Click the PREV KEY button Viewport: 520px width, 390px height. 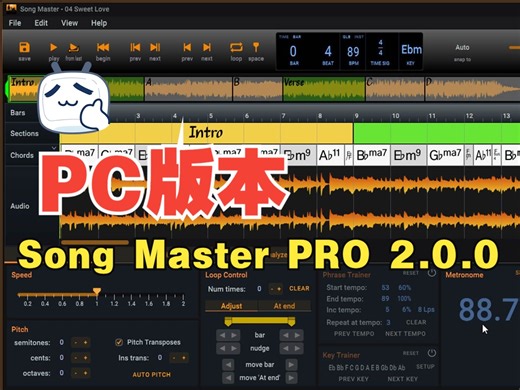tap(353, 379)
